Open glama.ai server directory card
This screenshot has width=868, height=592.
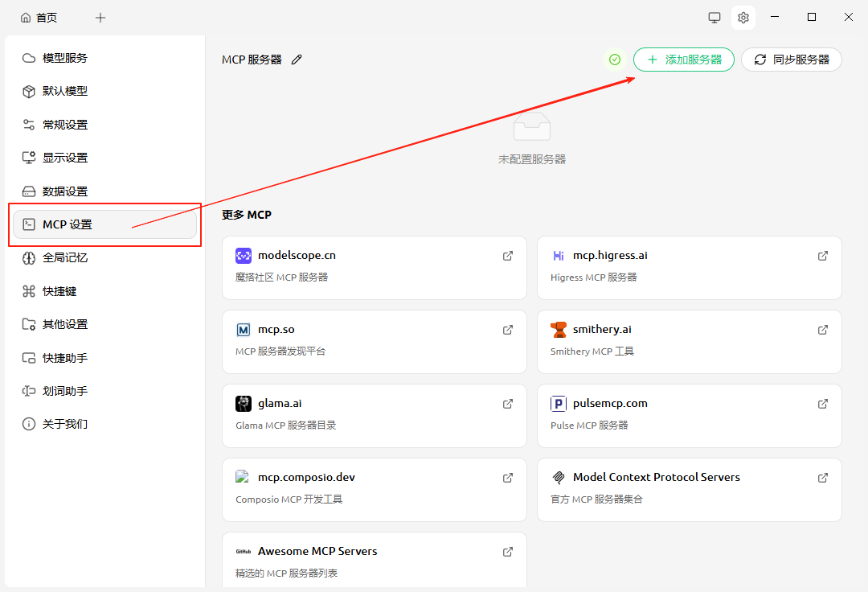pos(375,416)
